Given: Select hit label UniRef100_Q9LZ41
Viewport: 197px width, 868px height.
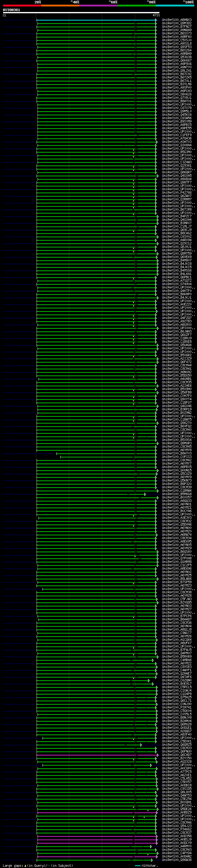Looking at the screenshot, I should point(177,71).
